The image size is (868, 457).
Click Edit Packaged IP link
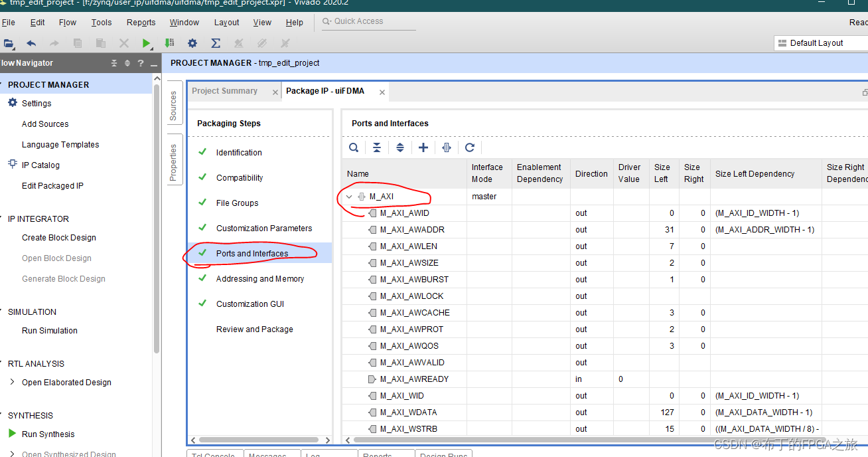[x=52, y=186]
